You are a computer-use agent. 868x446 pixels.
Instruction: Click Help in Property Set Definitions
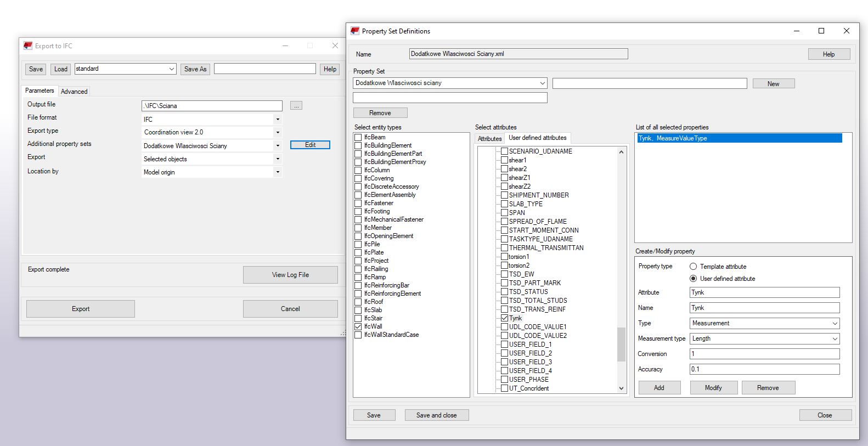pos(829,54)
